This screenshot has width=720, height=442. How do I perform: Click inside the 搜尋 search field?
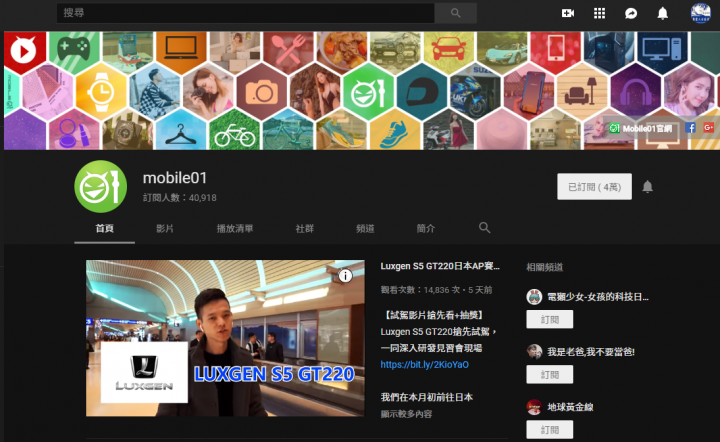pos(246,13)
